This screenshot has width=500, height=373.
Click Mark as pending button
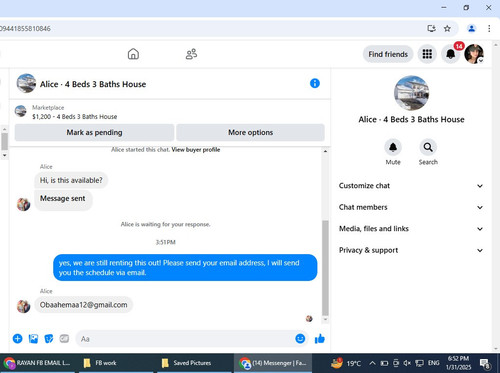pyautogui.click(x=94, y=132)
